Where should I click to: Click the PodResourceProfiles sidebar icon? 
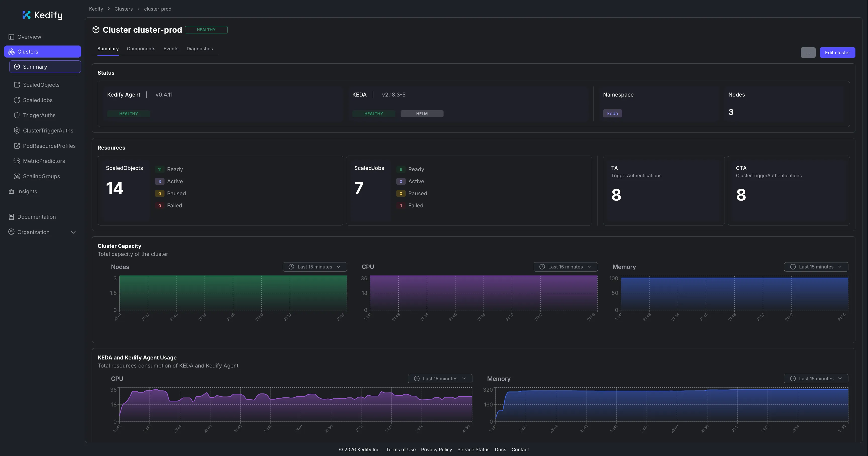tap(17, 146)
